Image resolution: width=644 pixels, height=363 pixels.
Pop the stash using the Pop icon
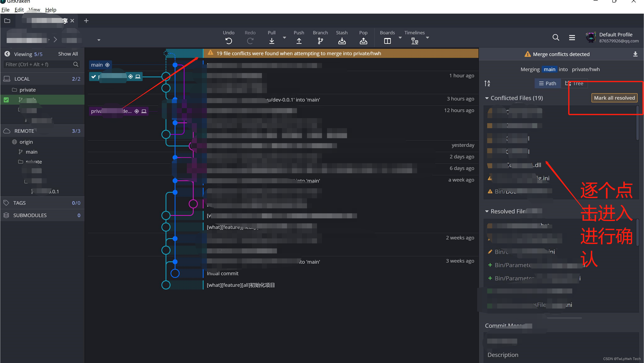(x=363, y=40)
